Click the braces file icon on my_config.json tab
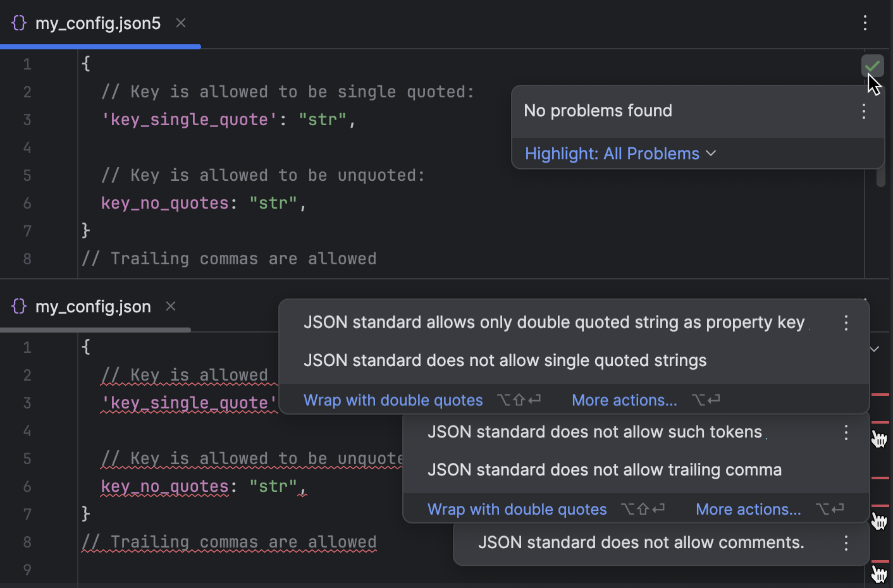893x588 pixels. (x=18, y=306)
